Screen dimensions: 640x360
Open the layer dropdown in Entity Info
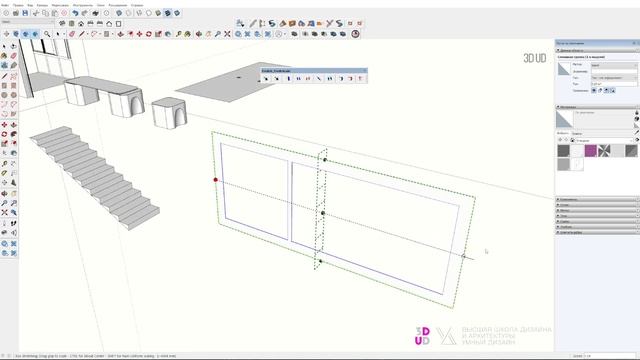click(614, 65)
